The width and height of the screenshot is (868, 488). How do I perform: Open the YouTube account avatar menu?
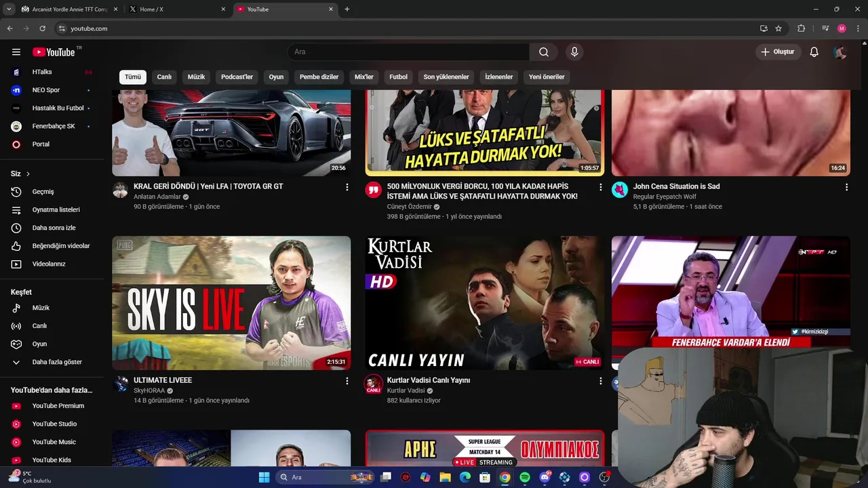(x=840, y=52)
